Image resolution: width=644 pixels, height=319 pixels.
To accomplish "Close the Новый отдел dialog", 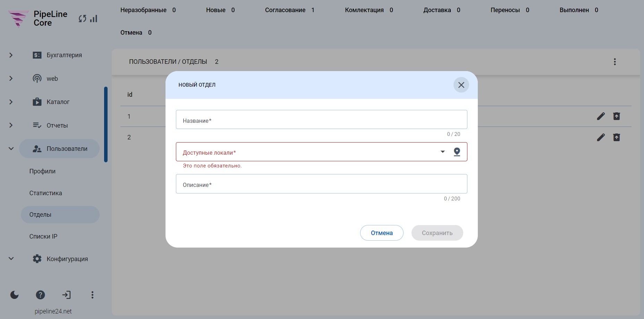I will click(461, 85).
